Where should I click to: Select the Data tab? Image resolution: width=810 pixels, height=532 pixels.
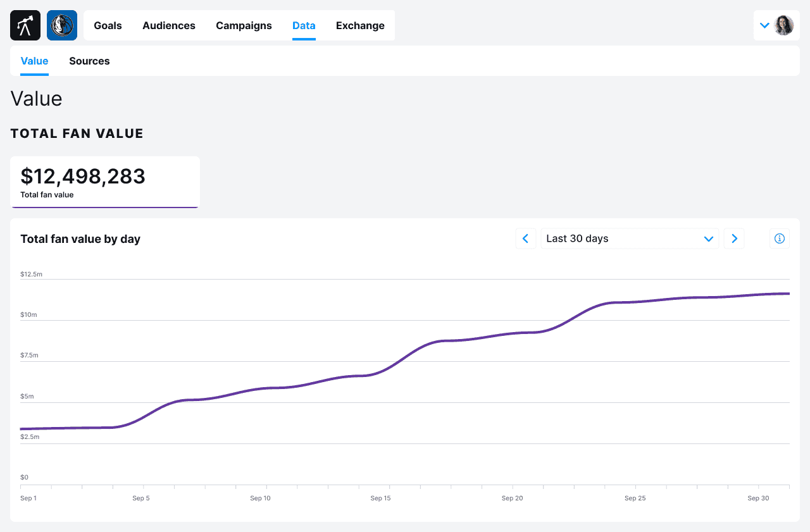[x=304, y=25]
